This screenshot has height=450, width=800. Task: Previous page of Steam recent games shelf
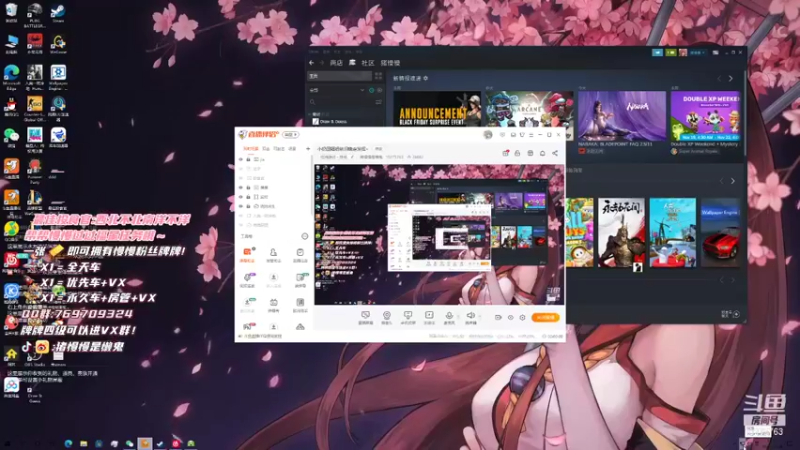click(x=721, y=181)
